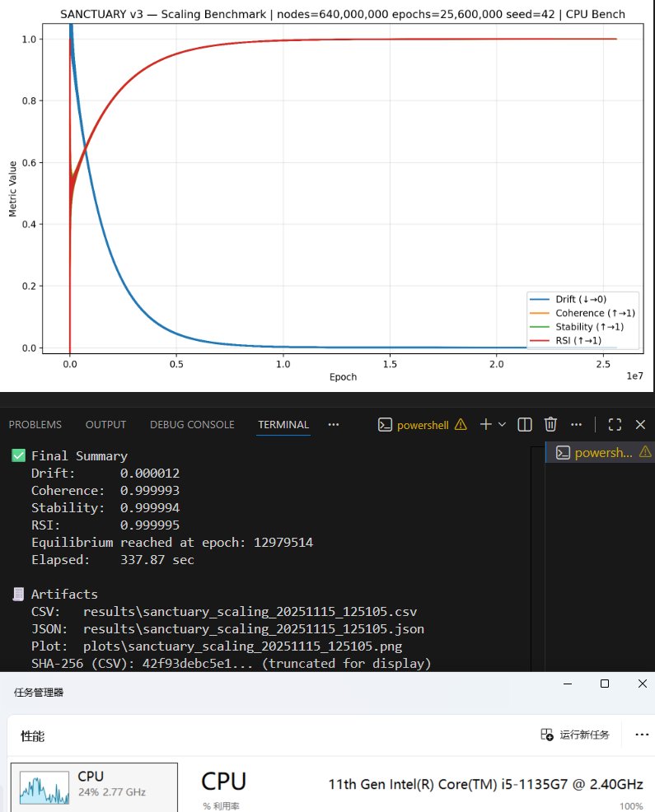Maximize the panel size

[x=615, y=425]
